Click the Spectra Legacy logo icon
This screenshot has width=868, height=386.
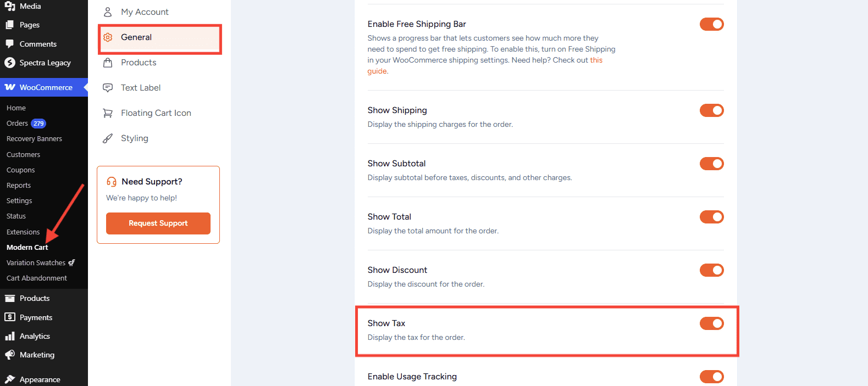(x=10, y=63)
